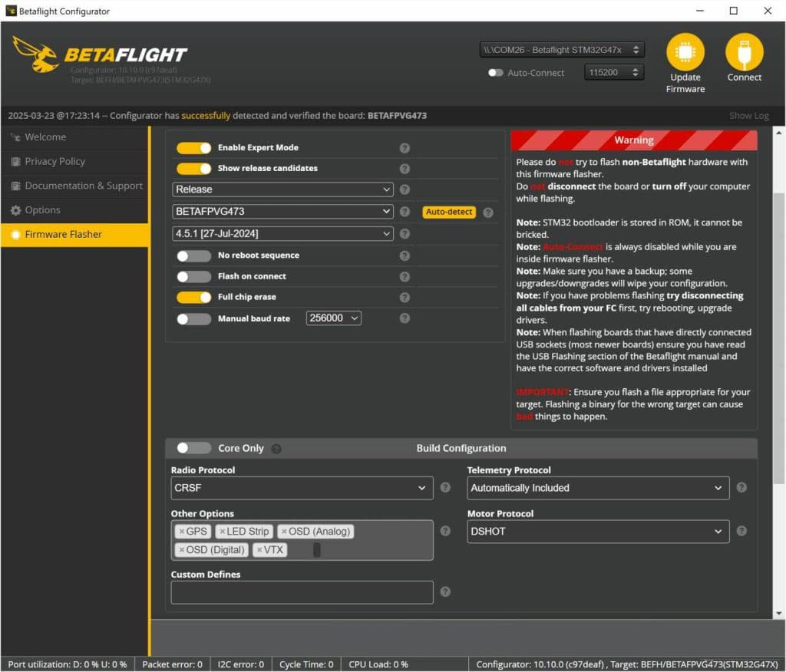Image resolution: width=786 pixels, height=672 pixels.
Task: Toggle the Auto-Connect switch
Action: point(495,73)
